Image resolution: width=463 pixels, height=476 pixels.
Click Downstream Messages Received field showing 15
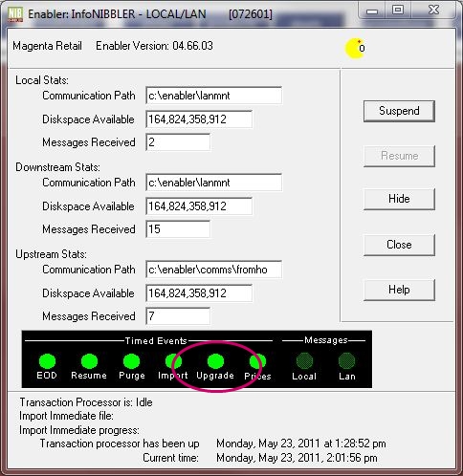pos(178,229)
